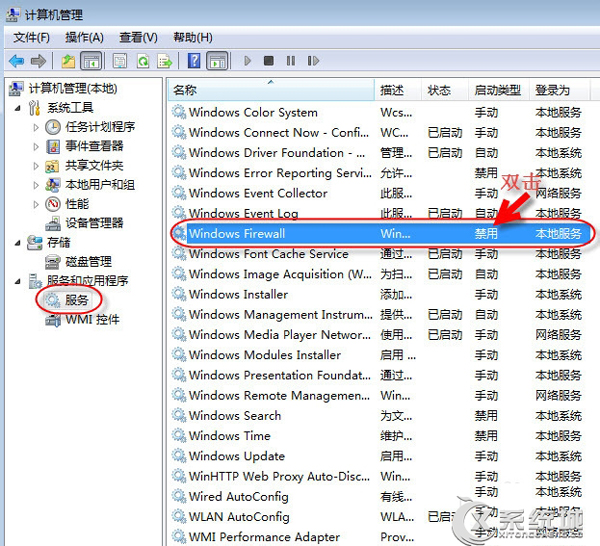
Task: Click gear icon beside WMI Performance Adapter
Action: (179, 537)
